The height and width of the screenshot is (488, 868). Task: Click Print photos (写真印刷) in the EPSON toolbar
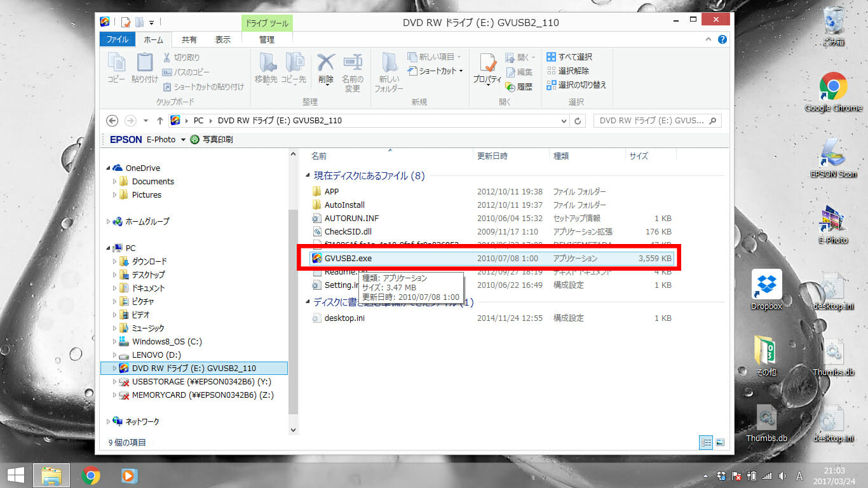[x=212, y=139]
